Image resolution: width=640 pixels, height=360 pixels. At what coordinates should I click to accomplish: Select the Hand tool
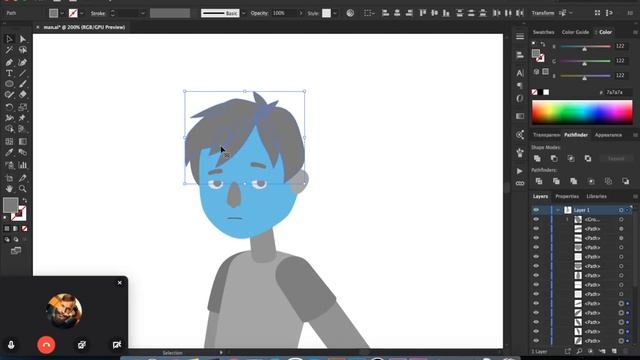point(9,189)
